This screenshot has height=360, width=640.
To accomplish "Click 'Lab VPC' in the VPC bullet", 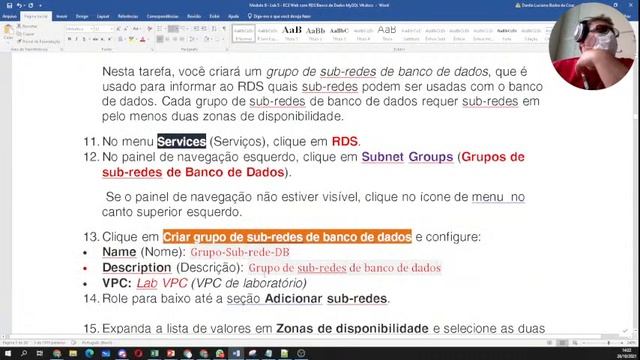I will tap(162, 283).
